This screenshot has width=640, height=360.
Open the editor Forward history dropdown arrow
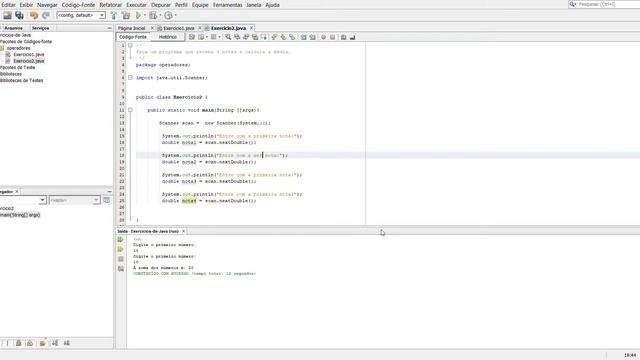pyautogui.click(x=219, y=37)
